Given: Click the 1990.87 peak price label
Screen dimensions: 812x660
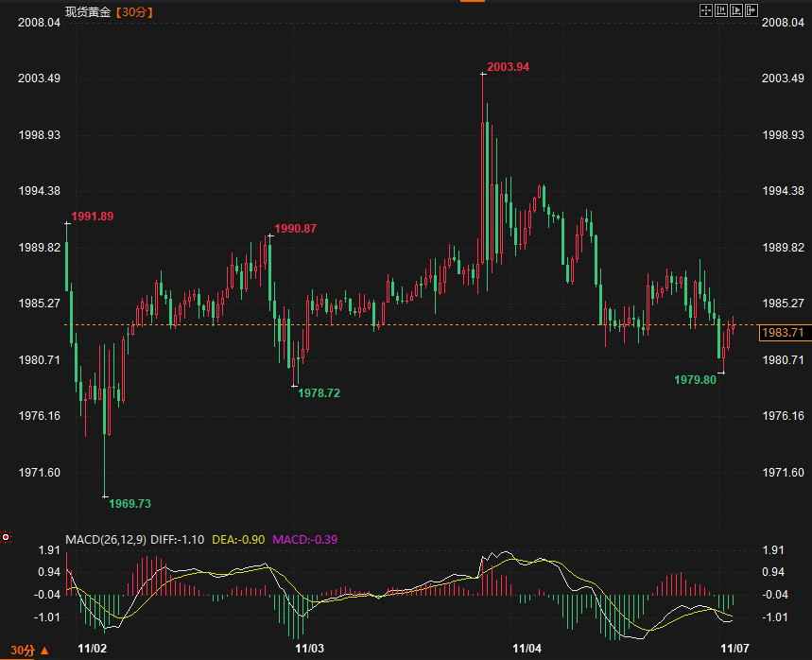Looking at the screenshot, I should (x=295, y=229).
